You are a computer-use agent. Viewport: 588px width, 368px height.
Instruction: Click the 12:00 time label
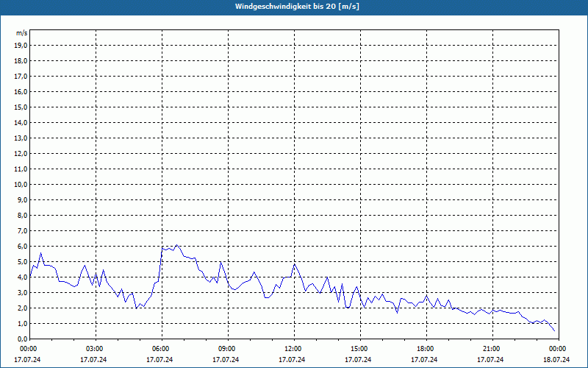(294, 349)
